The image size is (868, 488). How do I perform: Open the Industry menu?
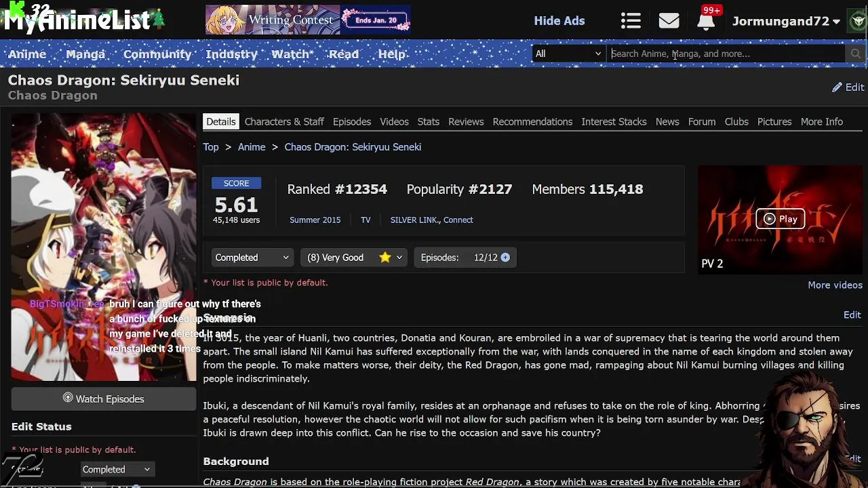pos(232,54)
